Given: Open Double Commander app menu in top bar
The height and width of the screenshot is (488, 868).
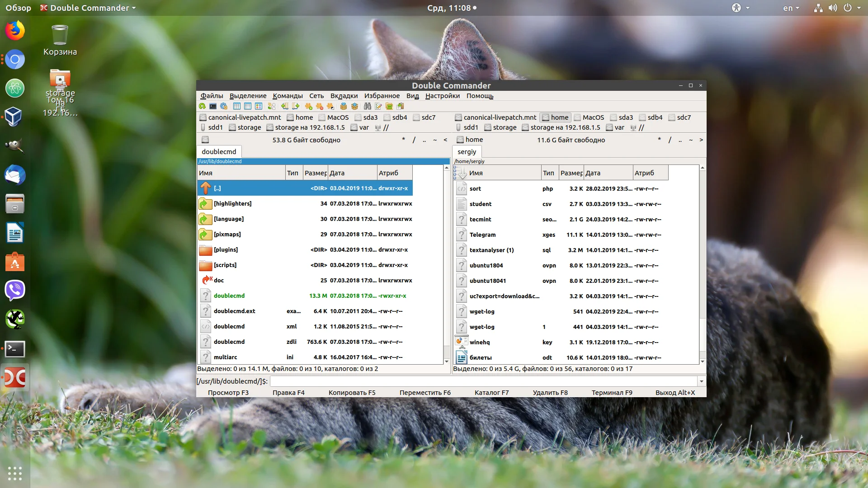Looking at the screenshot, I should pyautogui.click(x=89, y=8).
